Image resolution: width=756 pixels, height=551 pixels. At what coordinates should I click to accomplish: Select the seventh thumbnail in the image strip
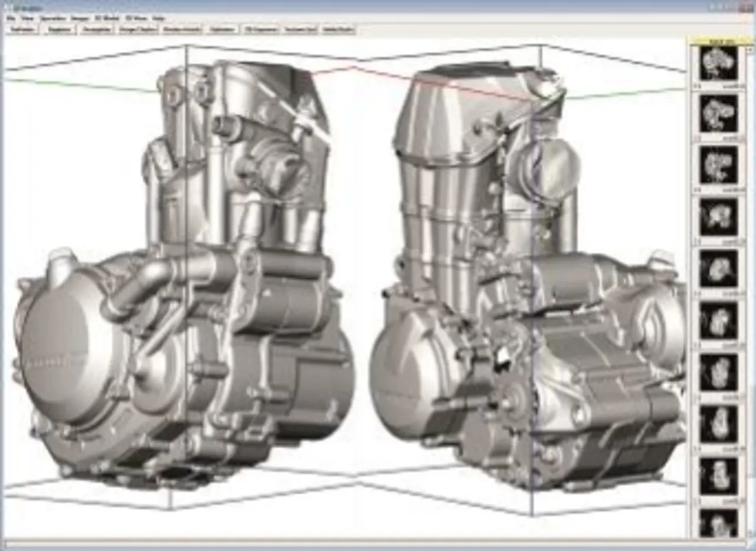pos(719,371)
